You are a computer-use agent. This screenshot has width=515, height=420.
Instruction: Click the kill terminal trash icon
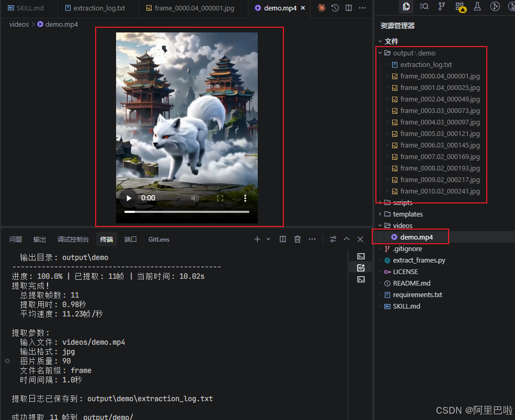[297, 239]
